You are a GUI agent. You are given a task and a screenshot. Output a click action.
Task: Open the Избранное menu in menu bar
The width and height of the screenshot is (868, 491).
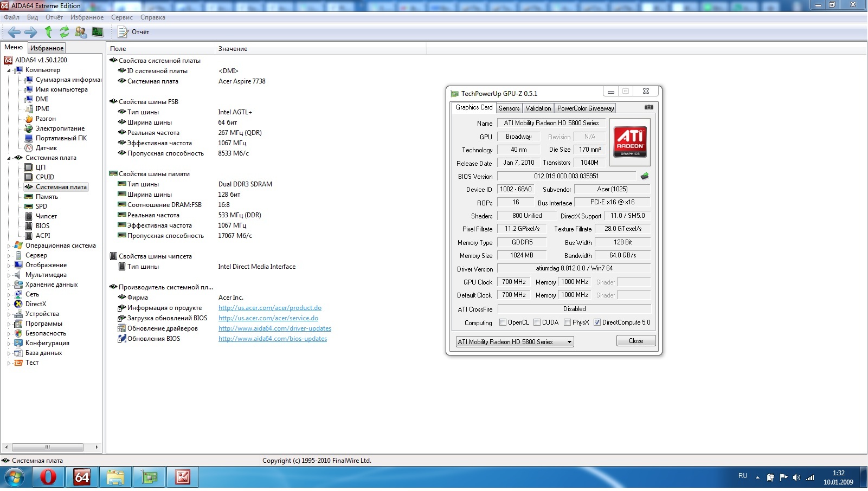point(87,17)
